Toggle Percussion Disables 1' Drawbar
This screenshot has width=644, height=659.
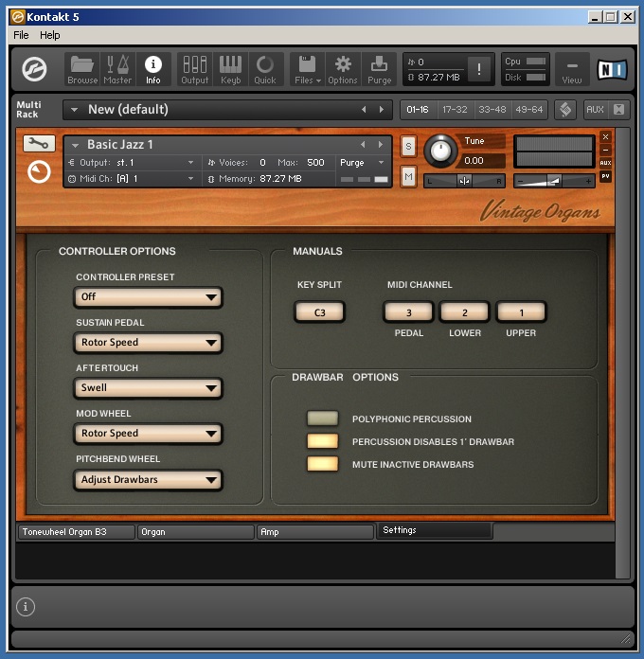322,441
